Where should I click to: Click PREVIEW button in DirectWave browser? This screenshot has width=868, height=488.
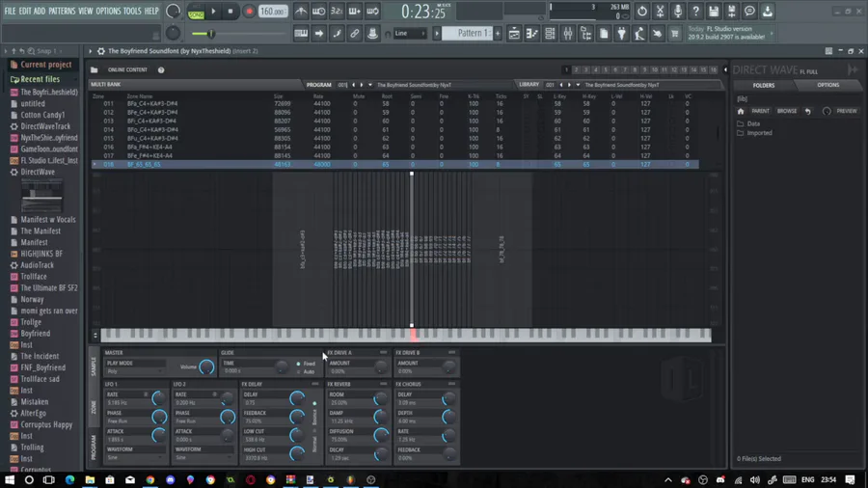[847, 111]
